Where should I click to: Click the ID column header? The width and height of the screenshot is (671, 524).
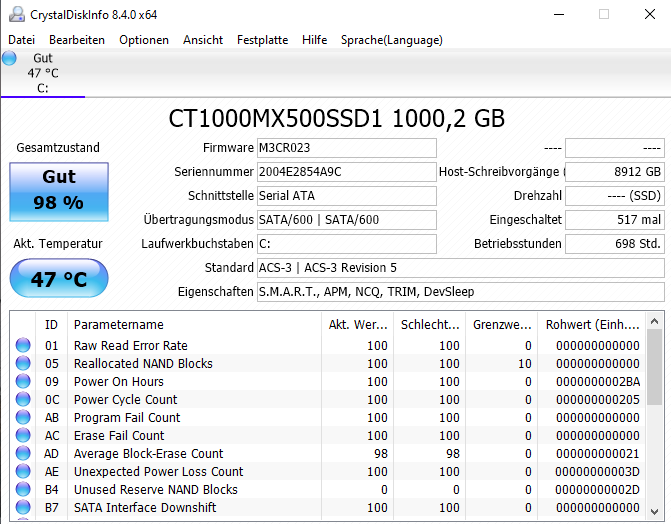[x=51, y=325]
